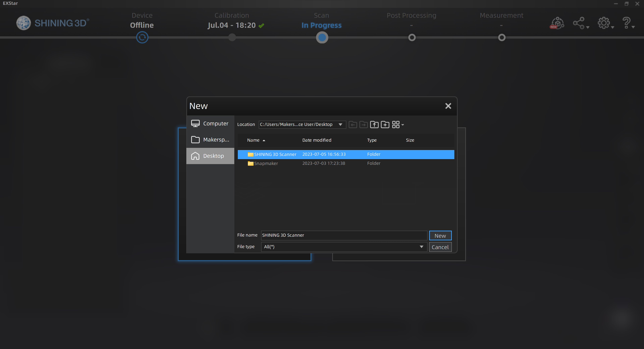Screen dimensions: 644x349
Task: Expand the File type All(*) dropdown
Action: point(421,247)
